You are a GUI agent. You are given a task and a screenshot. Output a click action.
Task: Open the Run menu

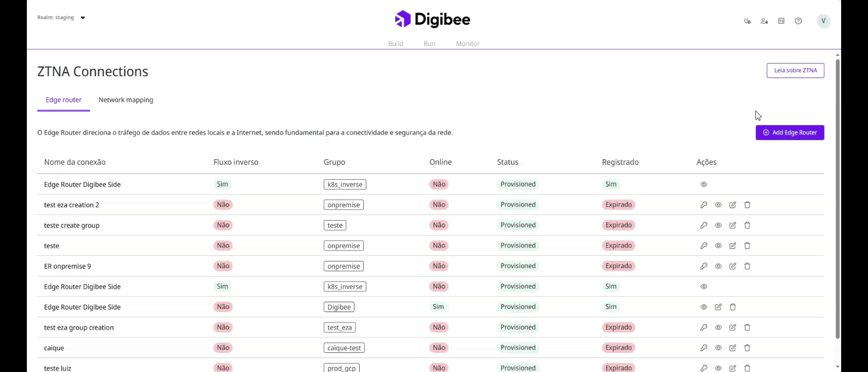click(429, 43)
